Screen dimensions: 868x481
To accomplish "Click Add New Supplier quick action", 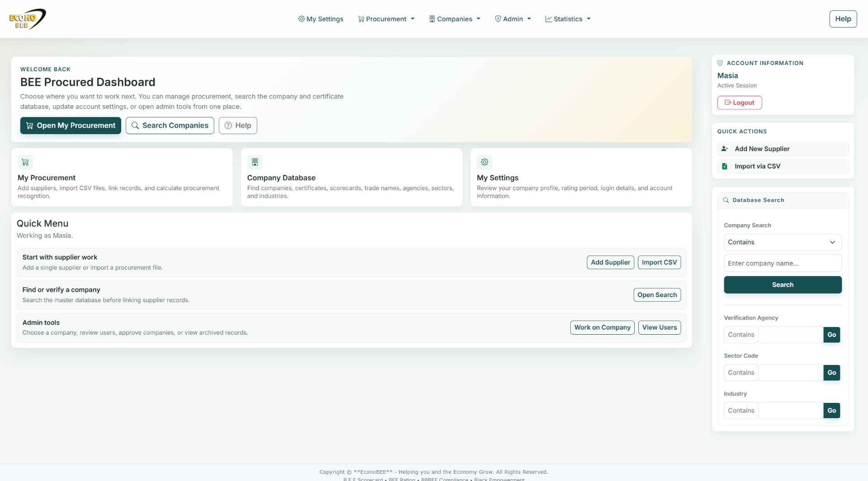I will pos(783,149).
